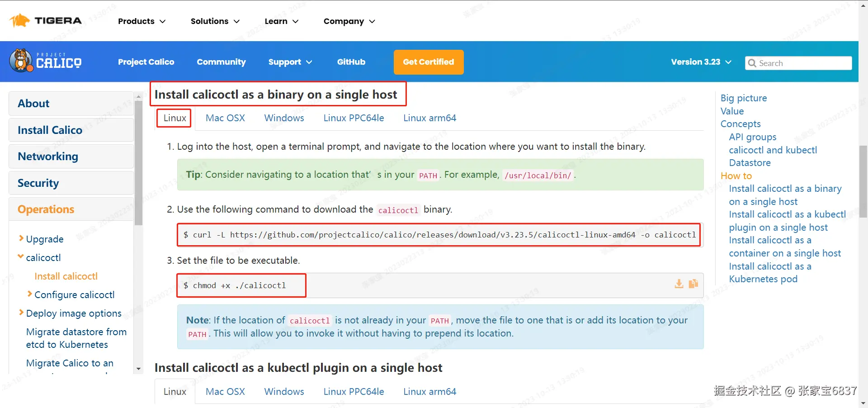Open the Project Calico nav link
Viewport: 868px width, 408px height.
pyautogui.click(x=146, y=62)
